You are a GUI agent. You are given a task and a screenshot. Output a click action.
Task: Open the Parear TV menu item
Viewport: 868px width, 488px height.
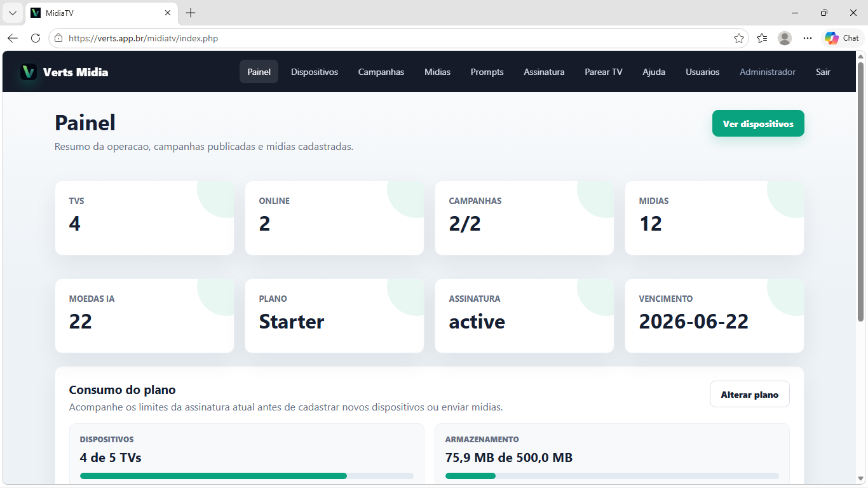click(x=604, y=72)
